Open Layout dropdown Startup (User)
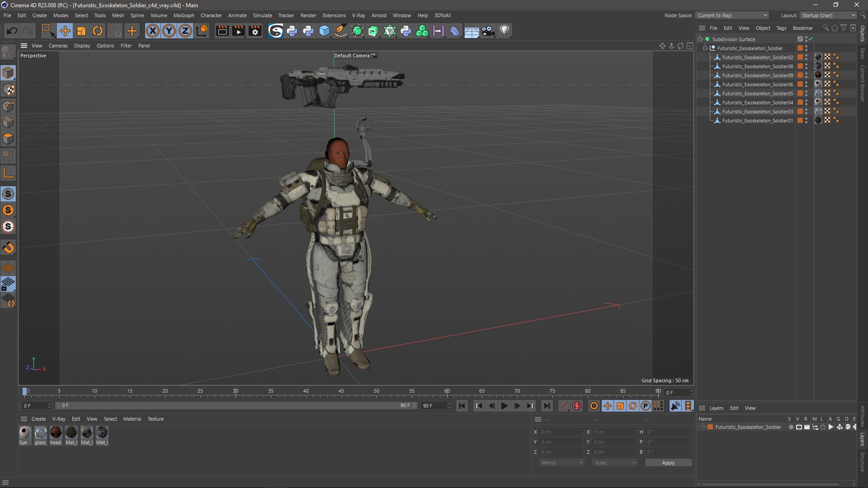Viewport: 868px width, 488px height. (828, 15)
